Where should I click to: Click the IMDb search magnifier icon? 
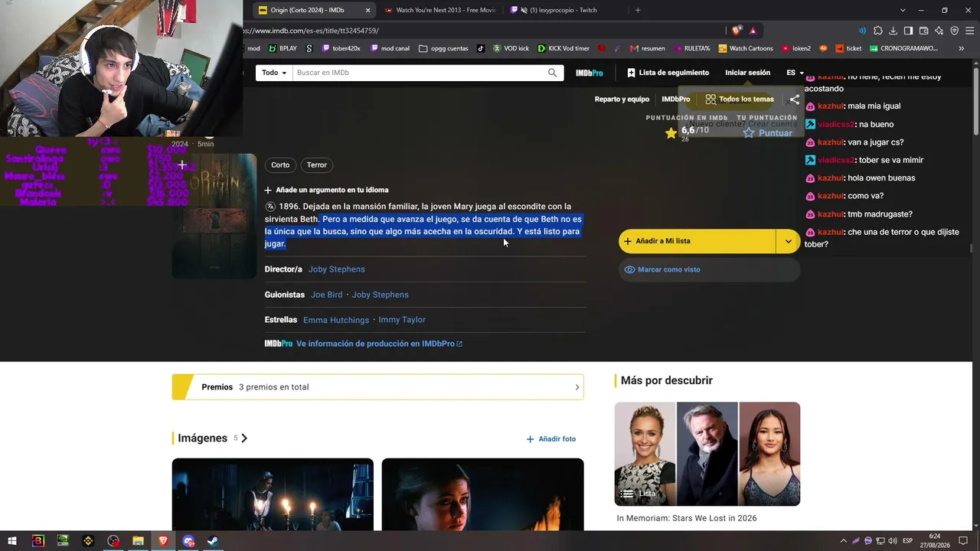point(552,73)
